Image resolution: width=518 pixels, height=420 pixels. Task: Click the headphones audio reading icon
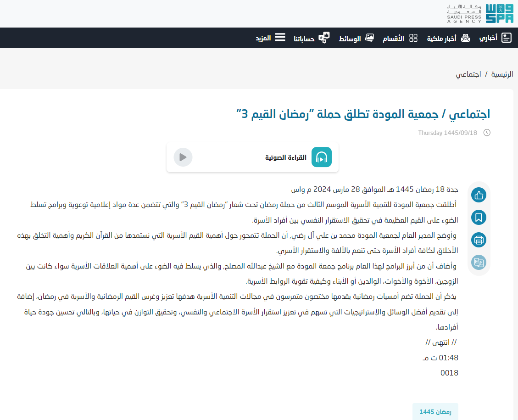click(322, 157)
